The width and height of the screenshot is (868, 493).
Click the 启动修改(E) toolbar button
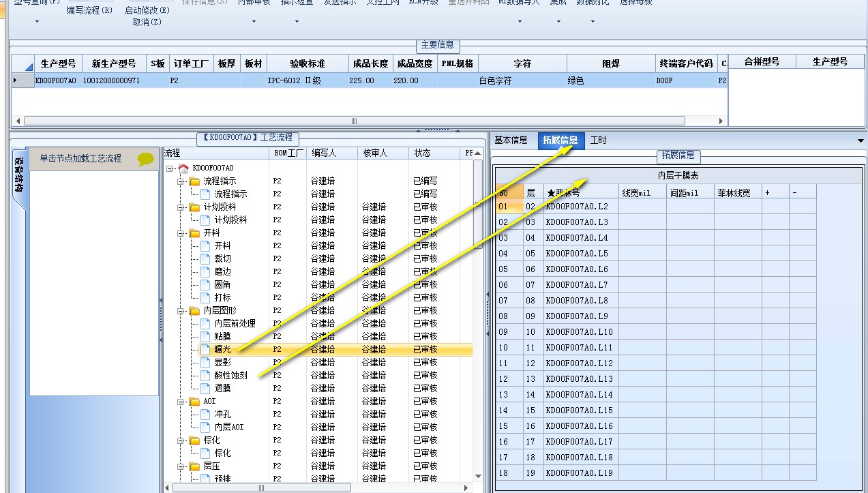(147, 10)
